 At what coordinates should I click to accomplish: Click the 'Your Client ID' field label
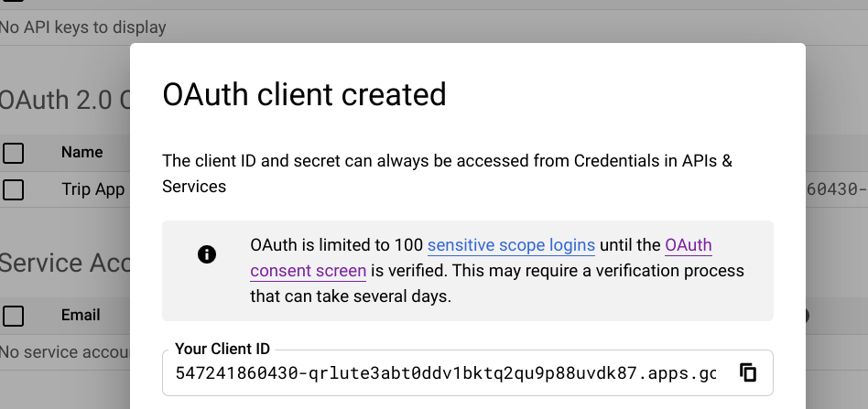(222, 349)
